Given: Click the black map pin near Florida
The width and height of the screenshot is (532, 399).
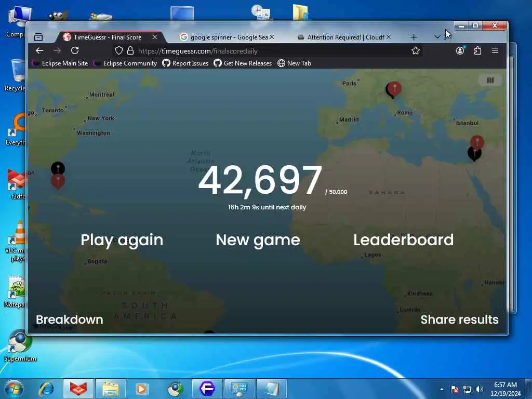Looking at the screenshot, I should pos(58,168).
